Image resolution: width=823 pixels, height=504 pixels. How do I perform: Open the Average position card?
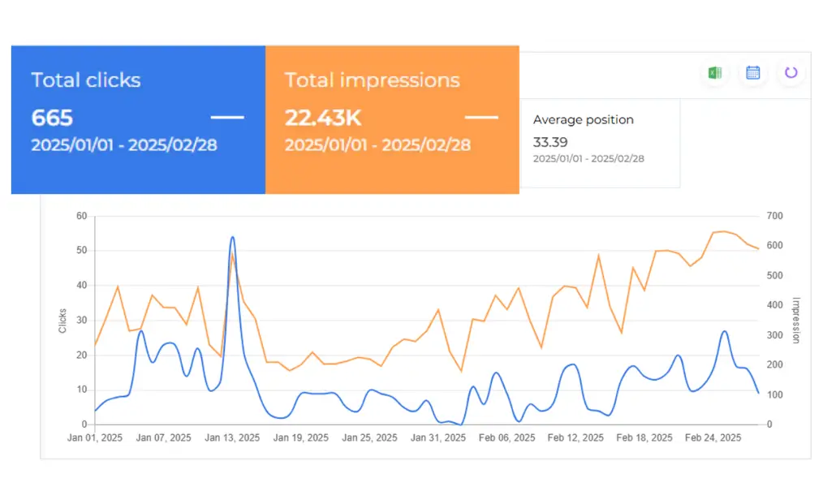[x=600, y=138]
